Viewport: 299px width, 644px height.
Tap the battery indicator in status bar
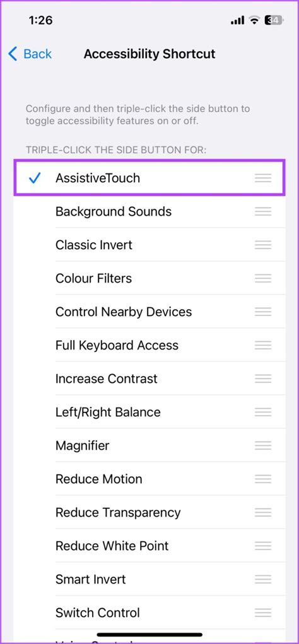click(x=275, y=20)
